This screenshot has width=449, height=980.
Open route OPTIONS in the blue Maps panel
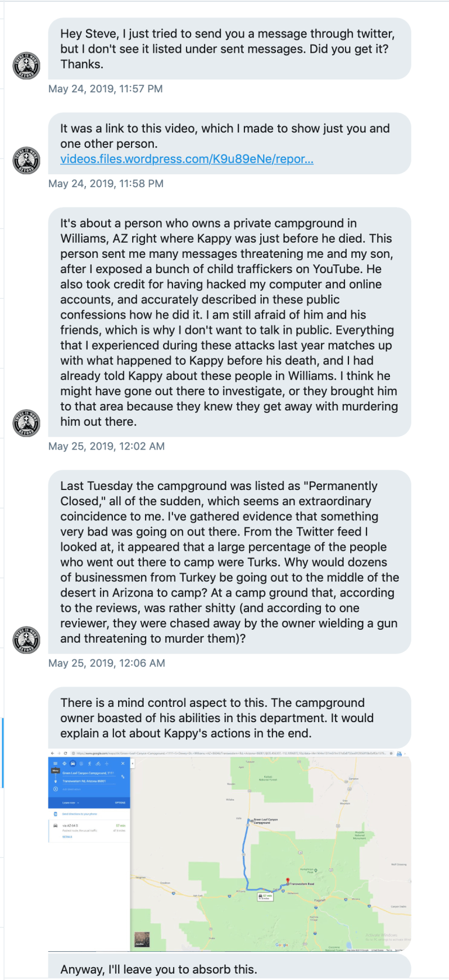(120, 803)
